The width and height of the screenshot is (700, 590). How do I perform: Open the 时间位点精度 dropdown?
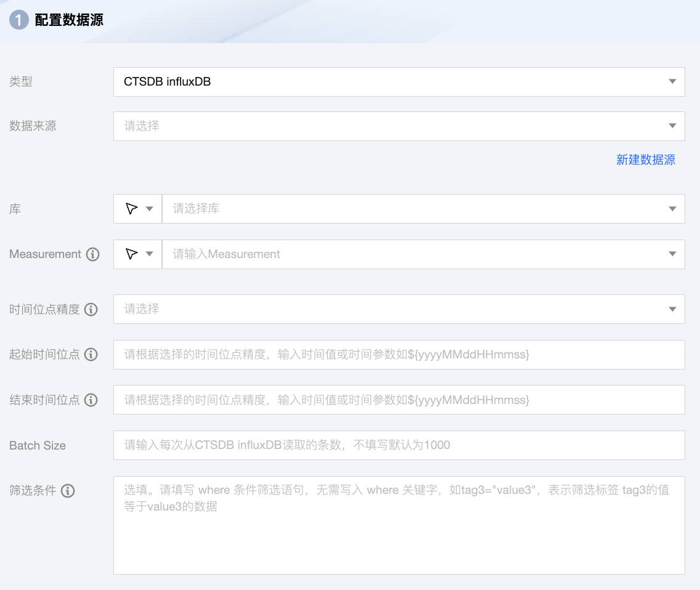(672, 309)
